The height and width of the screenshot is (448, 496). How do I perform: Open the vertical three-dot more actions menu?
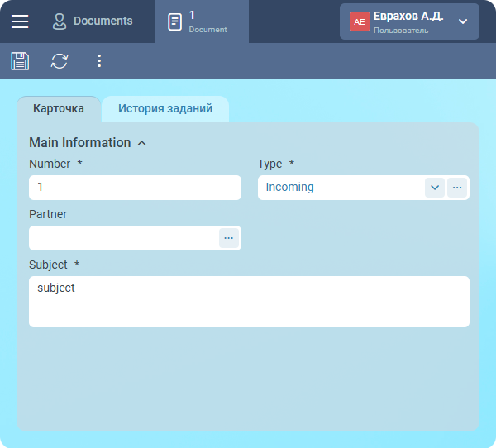[x=99, y=60]
